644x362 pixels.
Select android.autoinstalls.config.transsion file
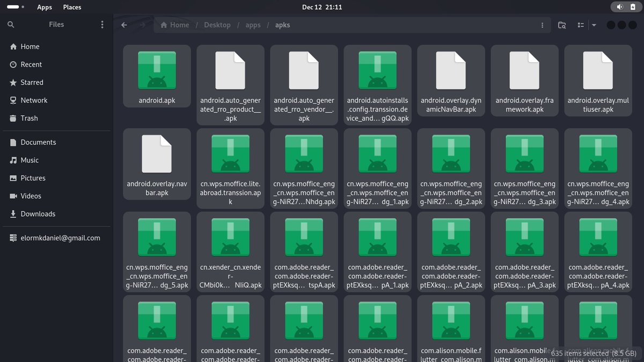coord(377,85)
